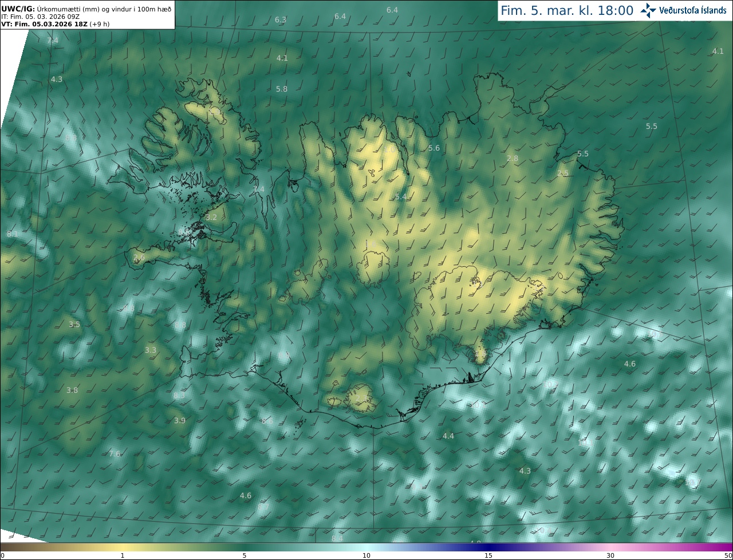Click the '1' tick on the color scale

point(122,555)
